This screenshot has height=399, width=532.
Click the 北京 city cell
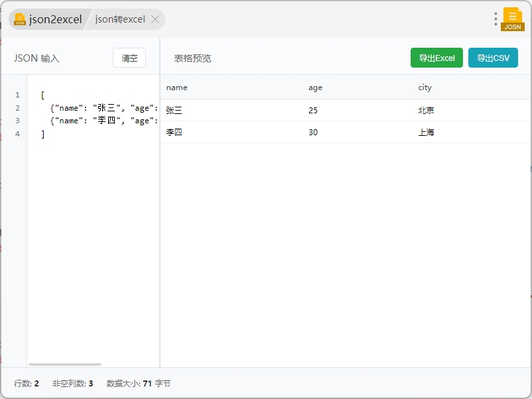[426, 111]
